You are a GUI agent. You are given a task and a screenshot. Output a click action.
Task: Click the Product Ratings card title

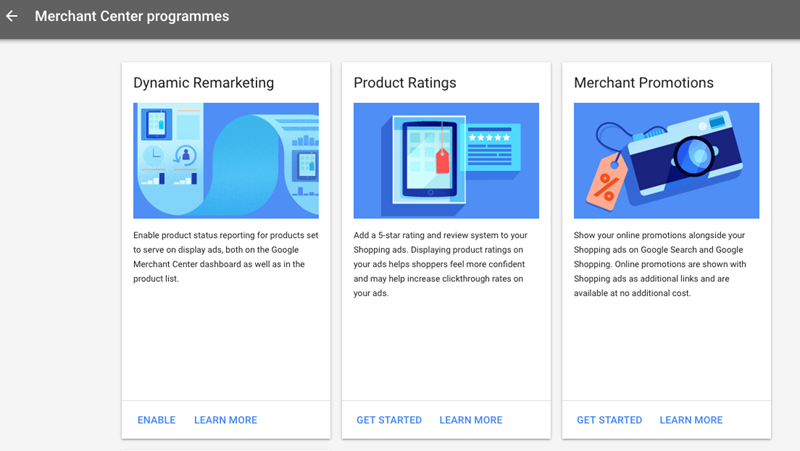pos(404,83)
